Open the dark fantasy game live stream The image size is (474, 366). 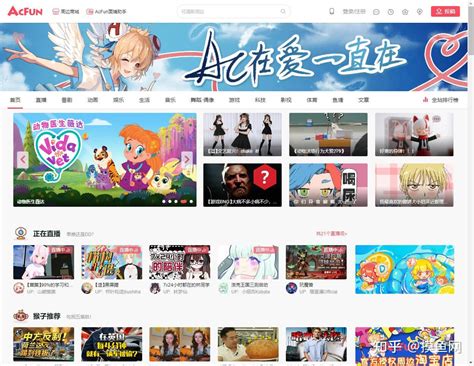tap(316, 262)
